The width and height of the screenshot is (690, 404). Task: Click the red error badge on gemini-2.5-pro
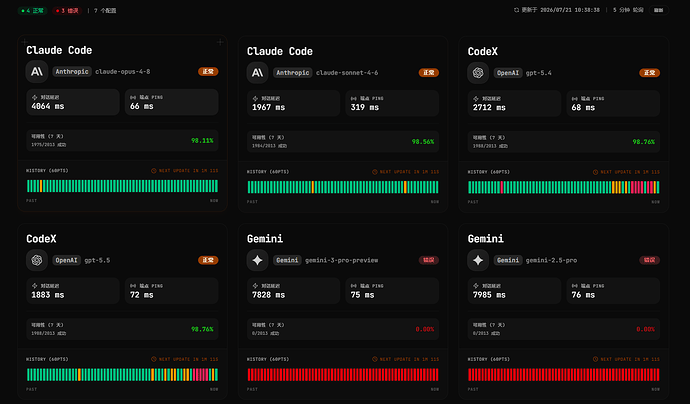[650, 260]
